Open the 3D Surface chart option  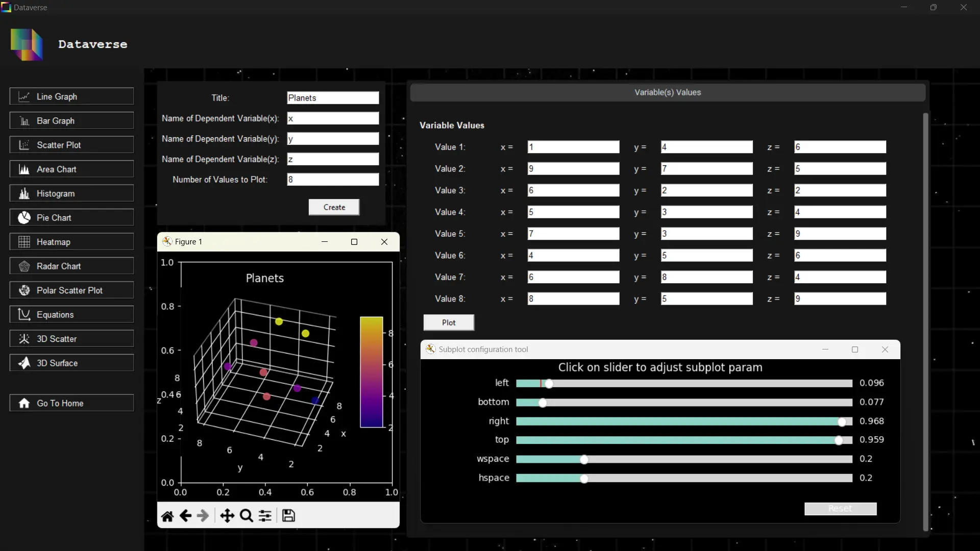tap(71, 363)
